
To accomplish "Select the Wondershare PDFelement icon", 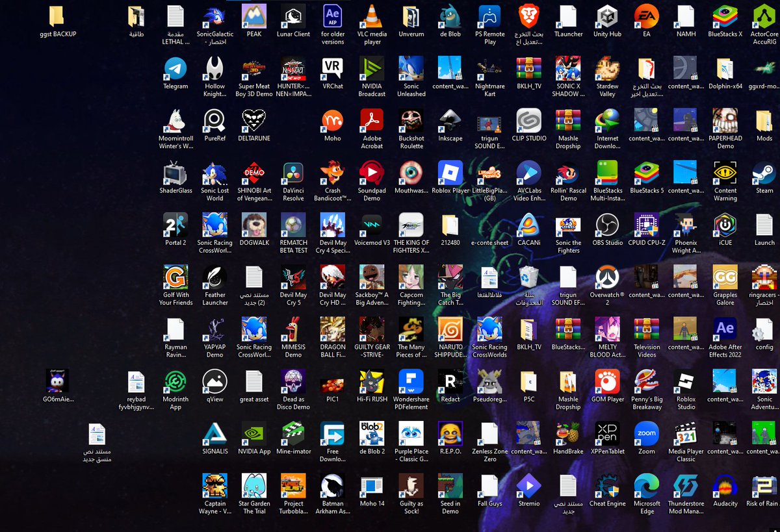I will (x=411, y=381).
